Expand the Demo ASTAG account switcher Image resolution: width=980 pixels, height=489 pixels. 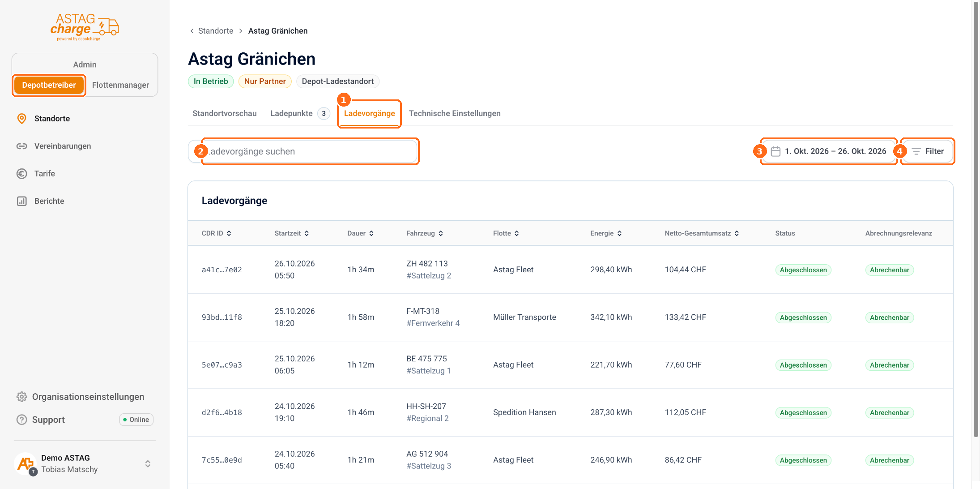(148, 464)
